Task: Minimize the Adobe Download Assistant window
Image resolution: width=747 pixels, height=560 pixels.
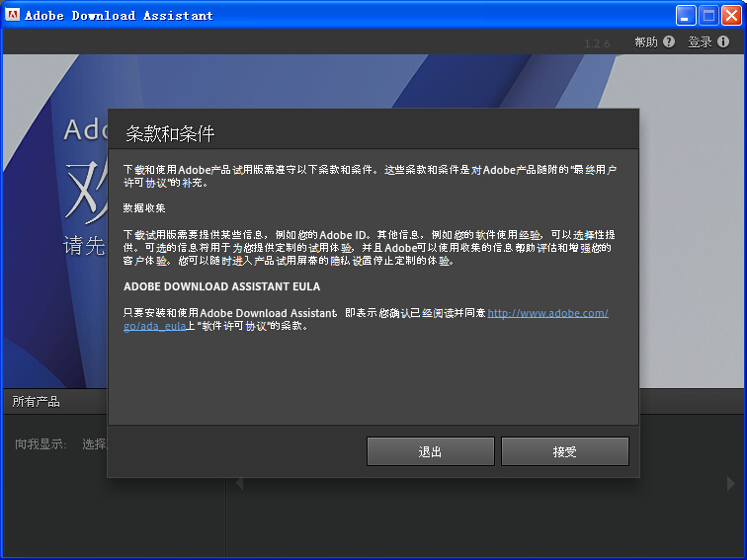Action: 686,16
